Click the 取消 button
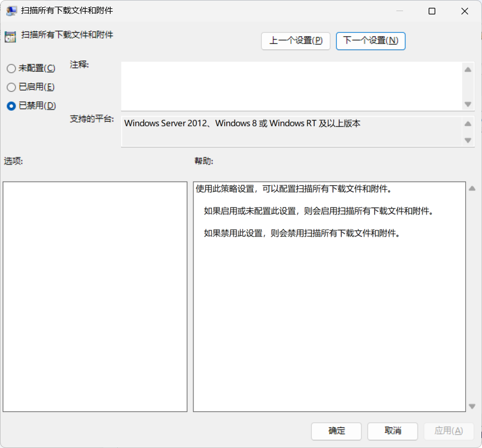 (392, 431)
